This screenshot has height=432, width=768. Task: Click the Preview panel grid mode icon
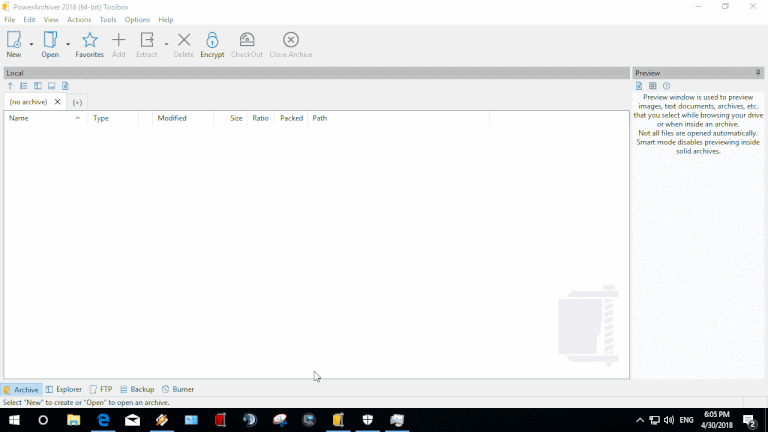(x=653, y=86)
